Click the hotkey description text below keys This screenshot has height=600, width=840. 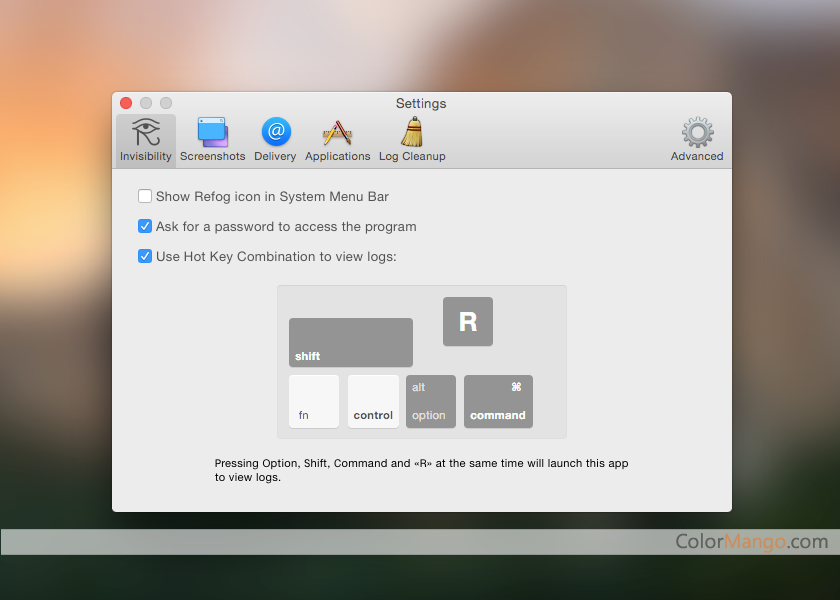(421, 470)
